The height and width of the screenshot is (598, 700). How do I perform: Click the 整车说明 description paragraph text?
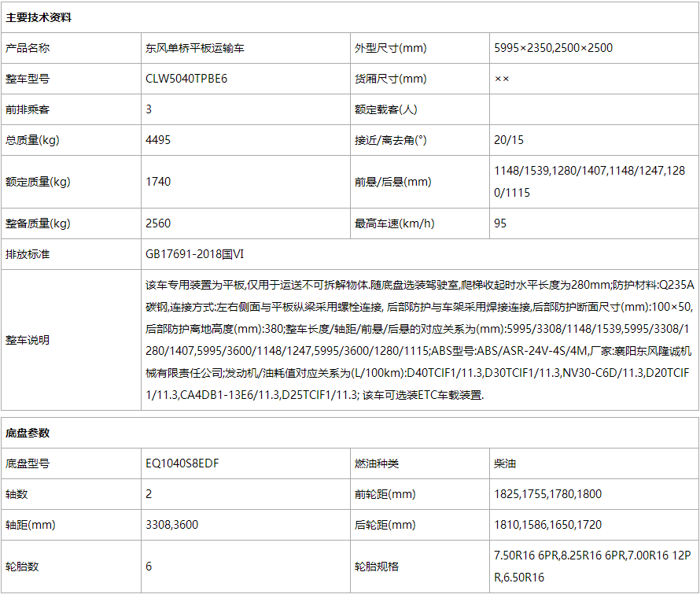coord(420,340)
